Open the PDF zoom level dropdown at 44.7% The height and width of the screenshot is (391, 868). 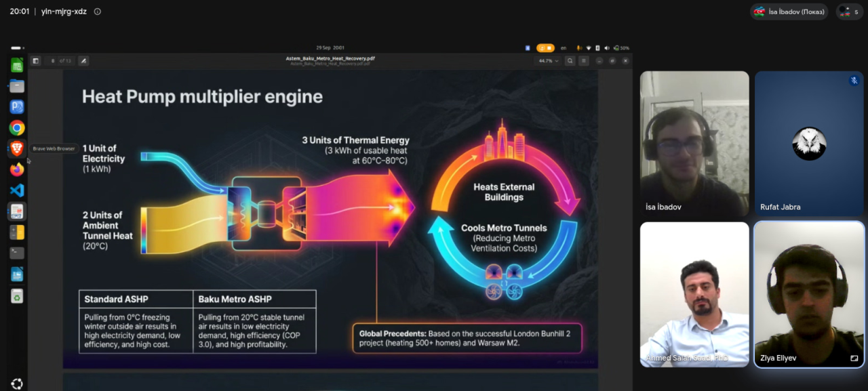pos(549,61)
